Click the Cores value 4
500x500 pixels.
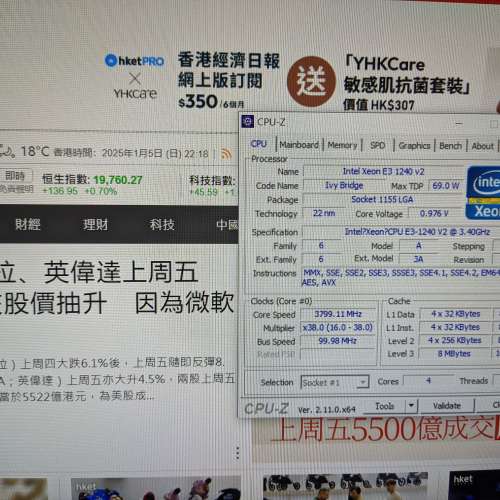(428, 381)
